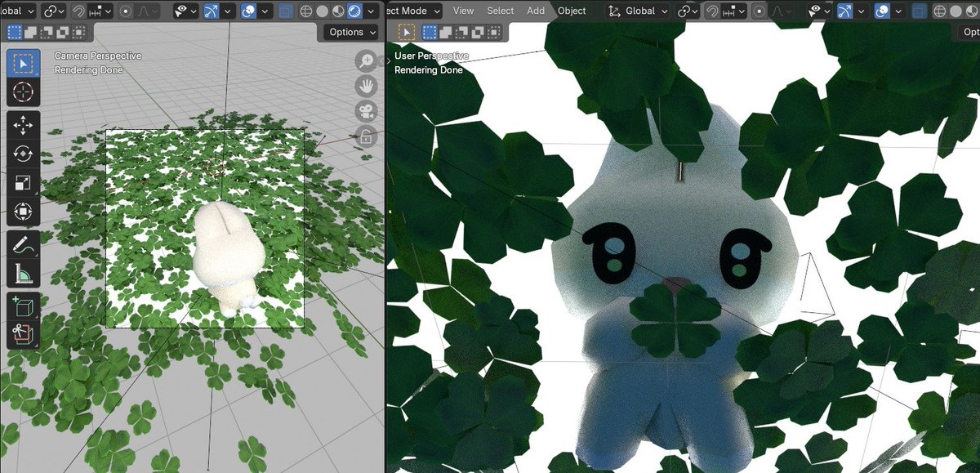Viewport: 980px width, 473px height.
Task: Expand overlay options dropdown in left viewport
Action: 265,11
